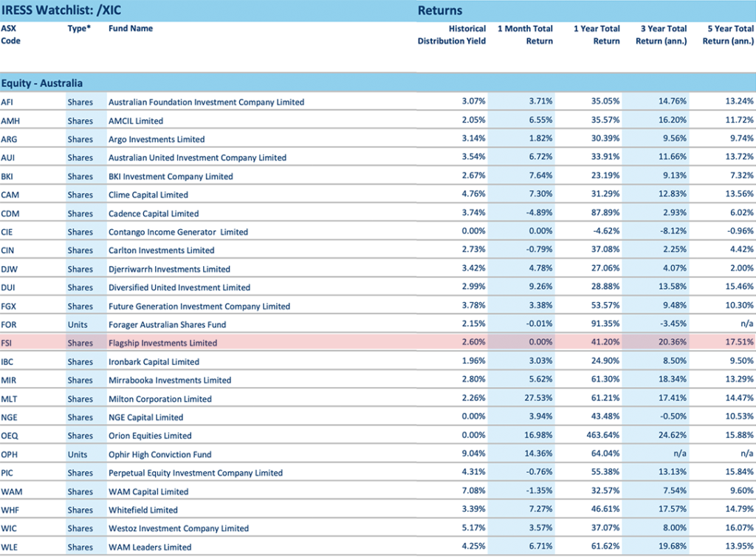Select 'Australian United Investment Company Limited'
Image resolution: width=756 pixels, height=557 pixels.
(x=197, y=157)
